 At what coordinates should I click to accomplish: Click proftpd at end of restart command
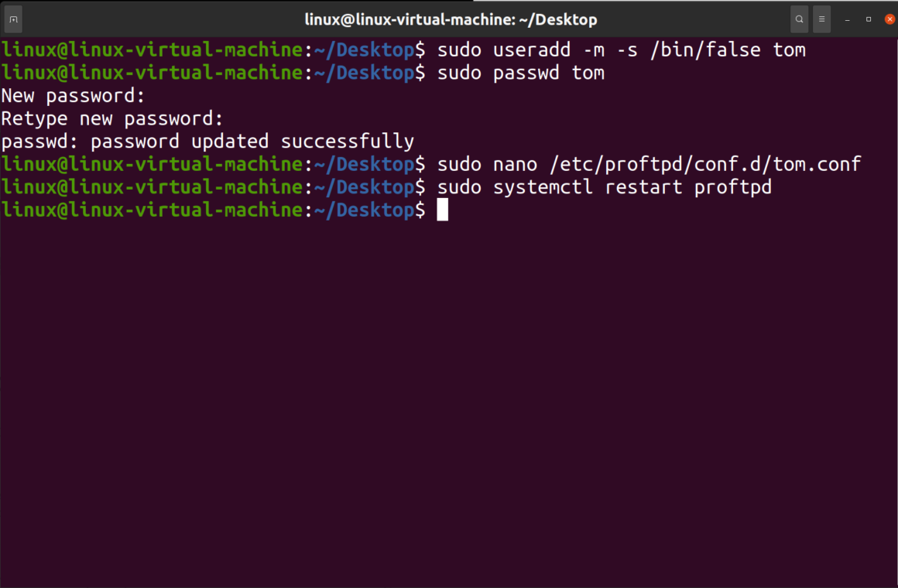733,187
